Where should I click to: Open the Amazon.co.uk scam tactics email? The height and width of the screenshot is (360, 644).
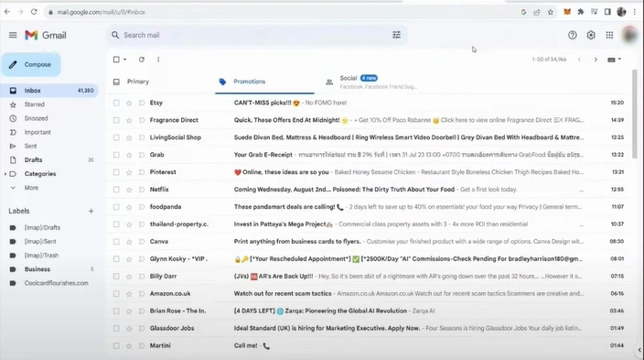(x=368, y=294)
